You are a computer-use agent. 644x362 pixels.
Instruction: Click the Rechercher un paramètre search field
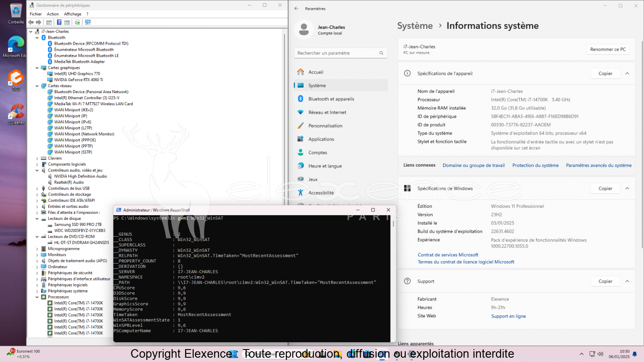(340, 53)
